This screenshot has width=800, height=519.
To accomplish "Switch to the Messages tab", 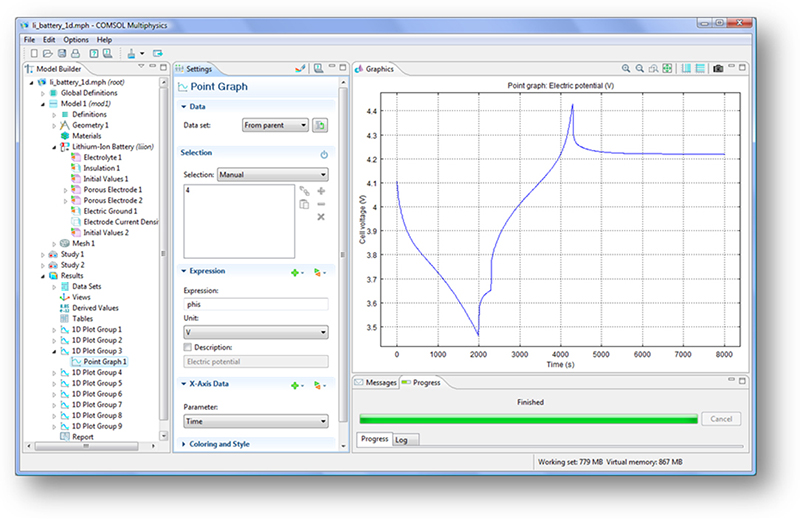I will (x=376, y=383).
